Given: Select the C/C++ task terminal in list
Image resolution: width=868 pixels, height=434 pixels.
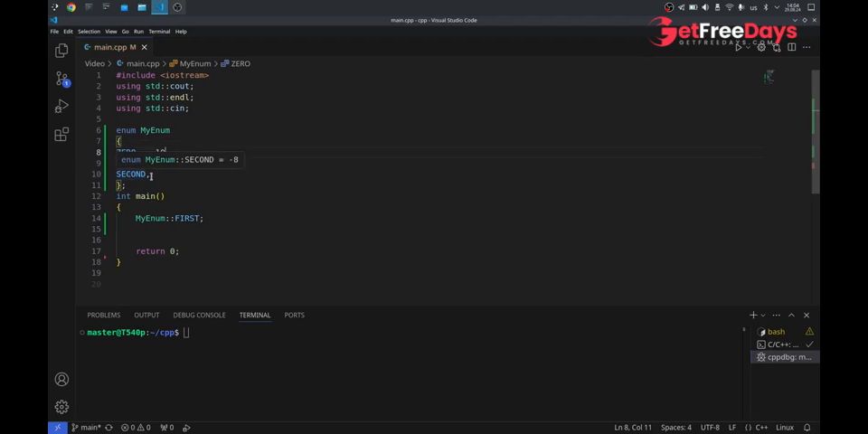Looking at the screenshot, I should [x=785, y=344].
